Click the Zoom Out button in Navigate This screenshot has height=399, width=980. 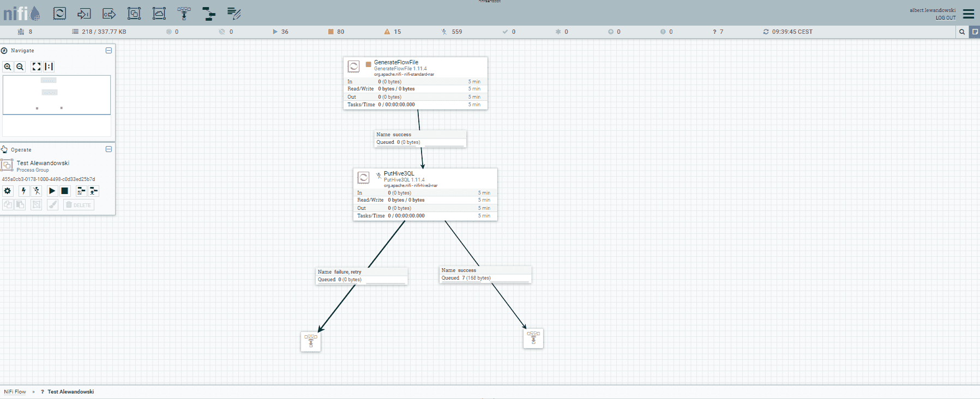point(20,66)
